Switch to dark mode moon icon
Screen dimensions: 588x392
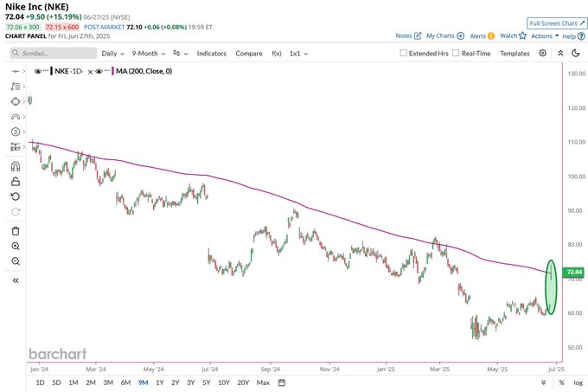pos(561,53)
